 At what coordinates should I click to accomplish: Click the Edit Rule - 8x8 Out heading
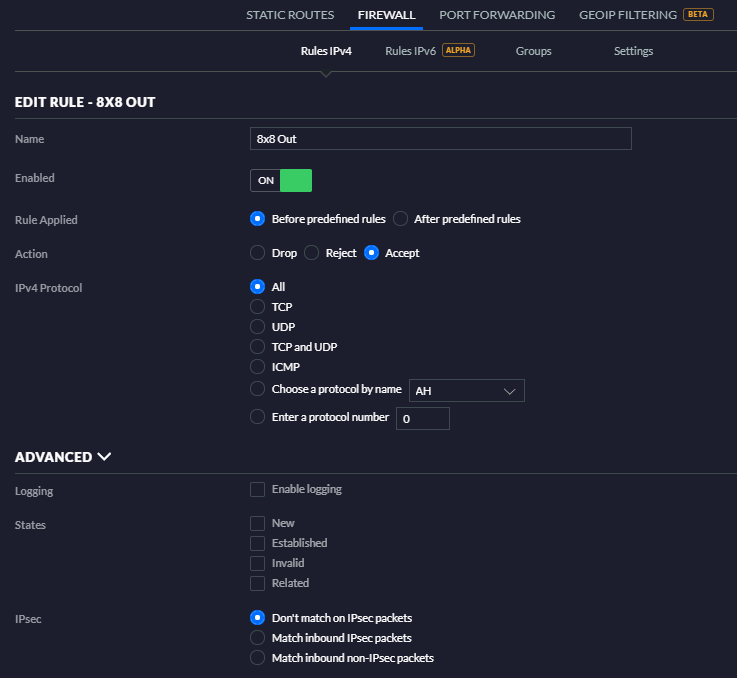85,102
